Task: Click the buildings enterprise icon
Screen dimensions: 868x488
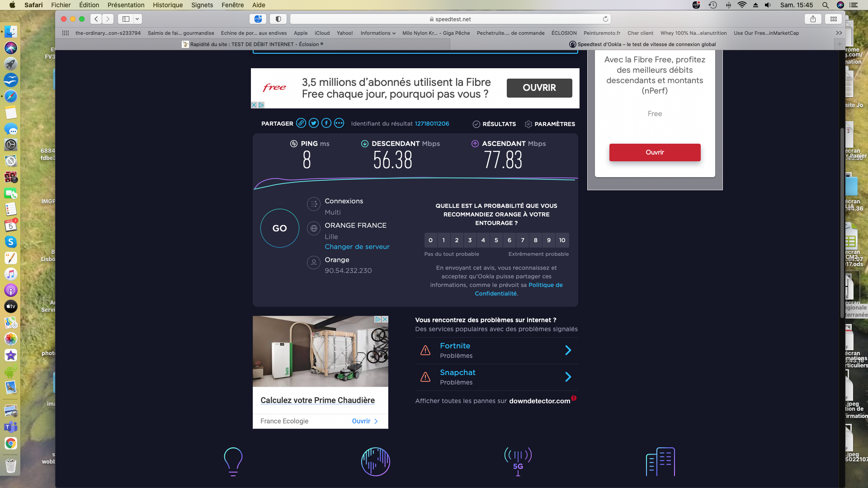Action: (660, 461)
